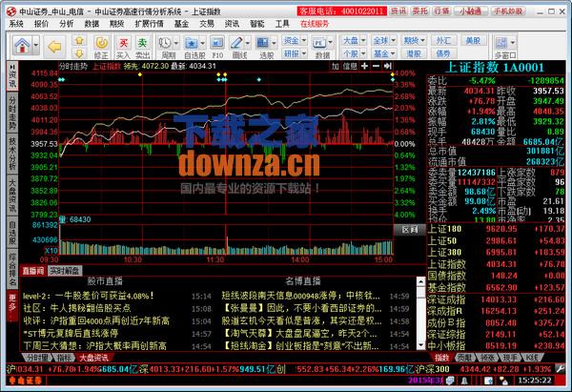The height and width of the screenshot is (392, 572).
Task: Expand the 选股 dropdown arrow
Action: coord(274,43)
